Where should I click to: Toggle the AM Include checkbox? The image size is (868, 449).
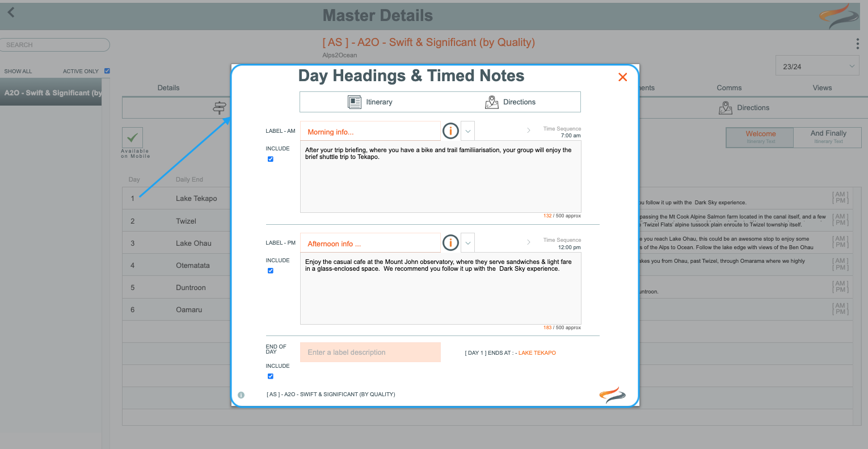click(x=271, y=159)
